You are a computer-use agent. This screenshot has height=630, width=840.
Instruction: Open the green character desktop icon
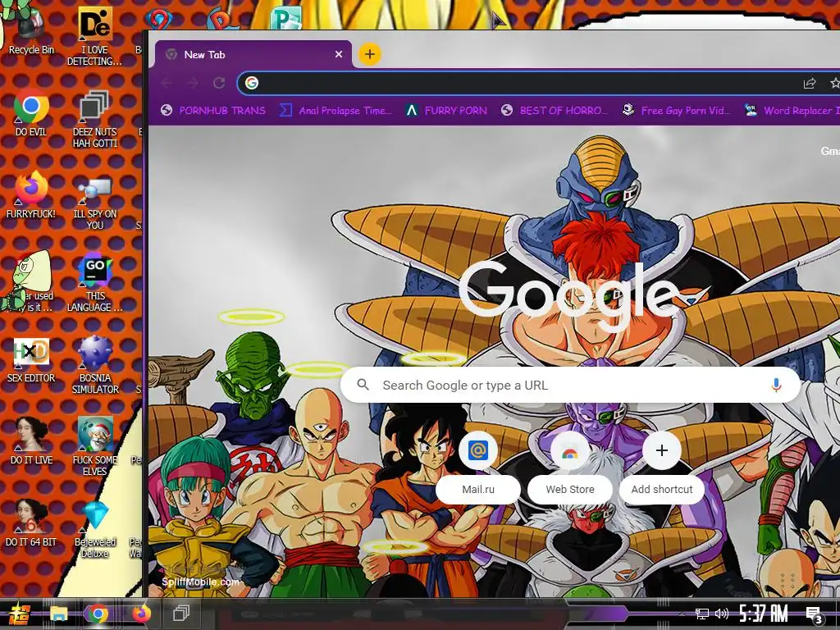point(30,281)
